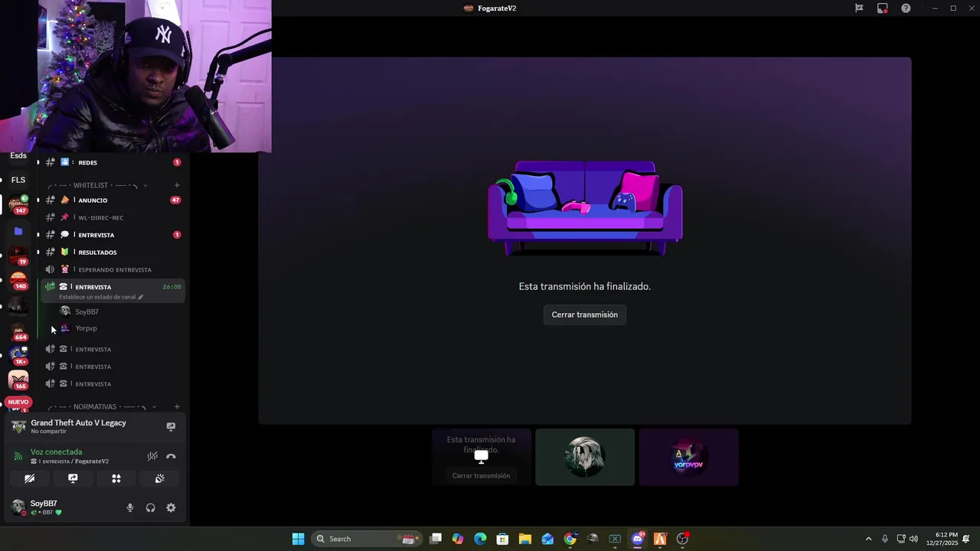Open User Settings gear

pos(171,508)
